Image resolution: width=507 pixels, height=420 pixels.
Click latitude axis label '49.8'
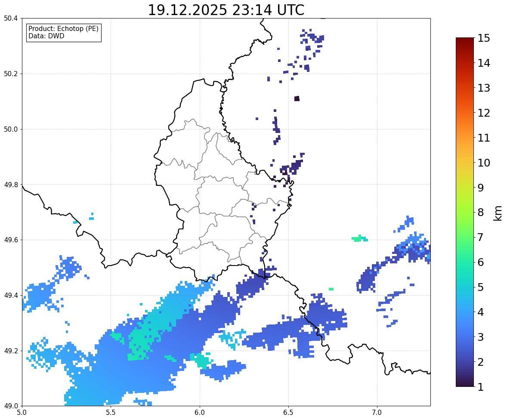click(x=11, y=185)
